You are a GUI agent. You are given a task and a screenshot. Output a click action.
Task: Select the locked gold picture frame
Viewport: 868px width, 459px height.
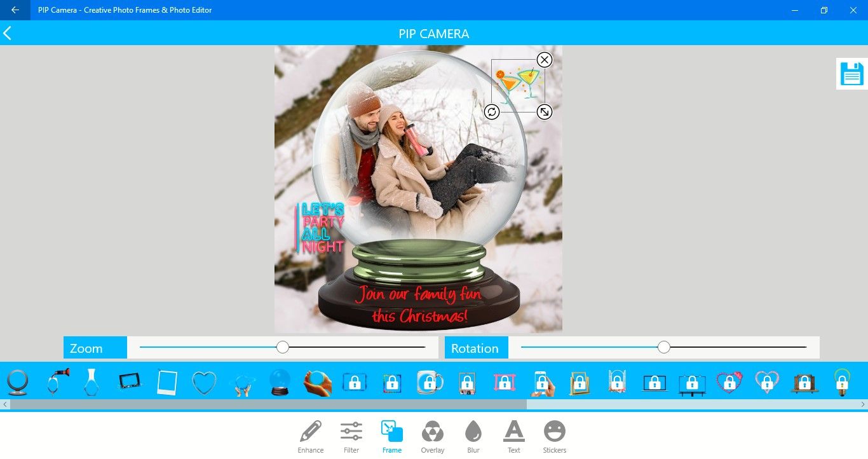[580, 383]
